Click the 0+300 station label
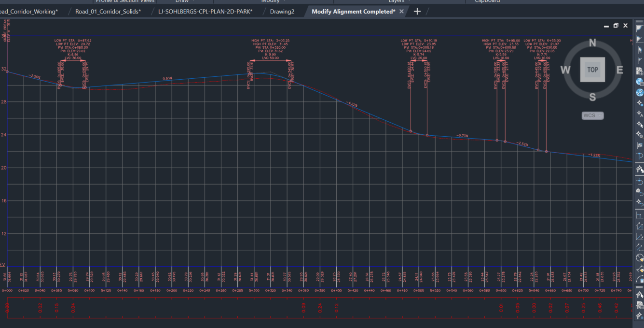The width and height of the screenshot is (644, 328). tap(254, 291)
